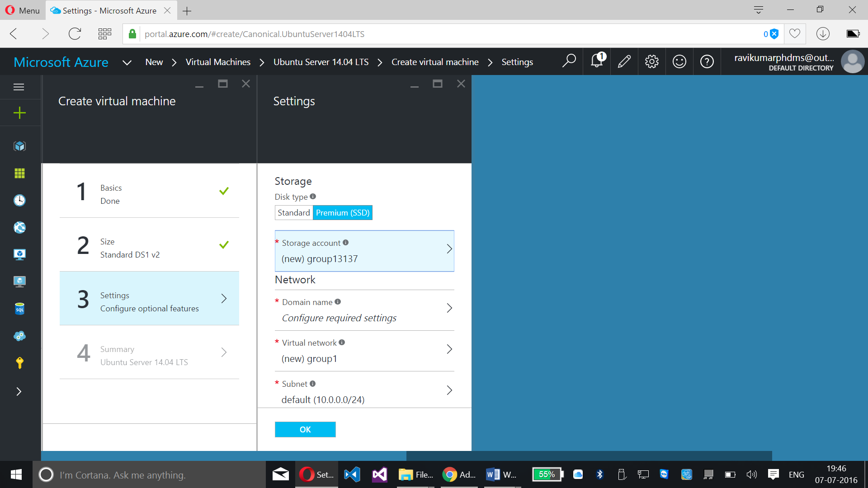The width and height of the screenshot is (868, 488).
Task: Open Resource groups cube icon in sidebar
Action: point(19,146)
